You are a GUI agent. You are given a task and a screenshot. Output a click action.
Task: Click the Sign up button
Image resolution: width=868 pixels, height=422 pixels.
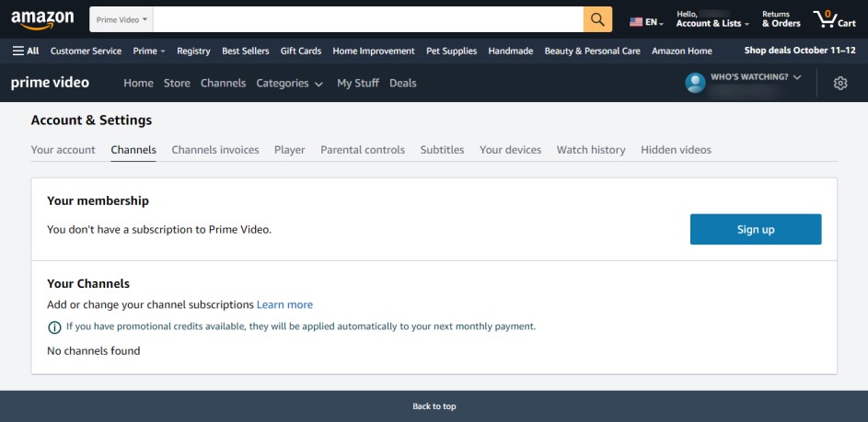click(756, 230)
